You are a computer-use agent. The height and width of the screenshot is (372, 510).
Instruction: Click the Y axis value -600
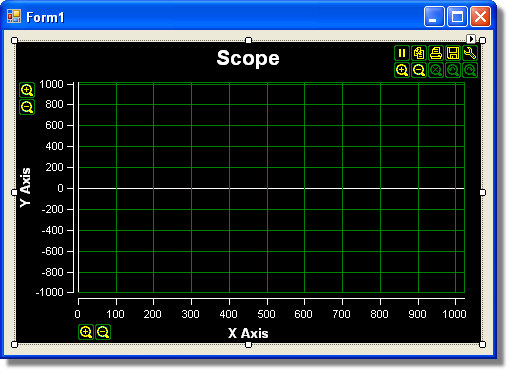point(53,251)
